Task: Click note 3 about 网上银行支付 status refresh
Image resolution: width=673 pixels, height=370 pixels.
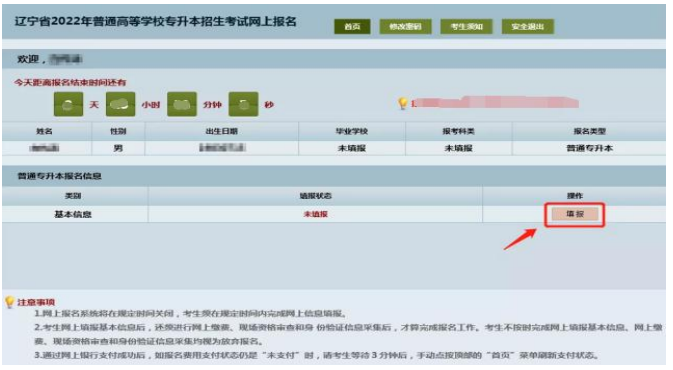Action: [x=316, y=355]
